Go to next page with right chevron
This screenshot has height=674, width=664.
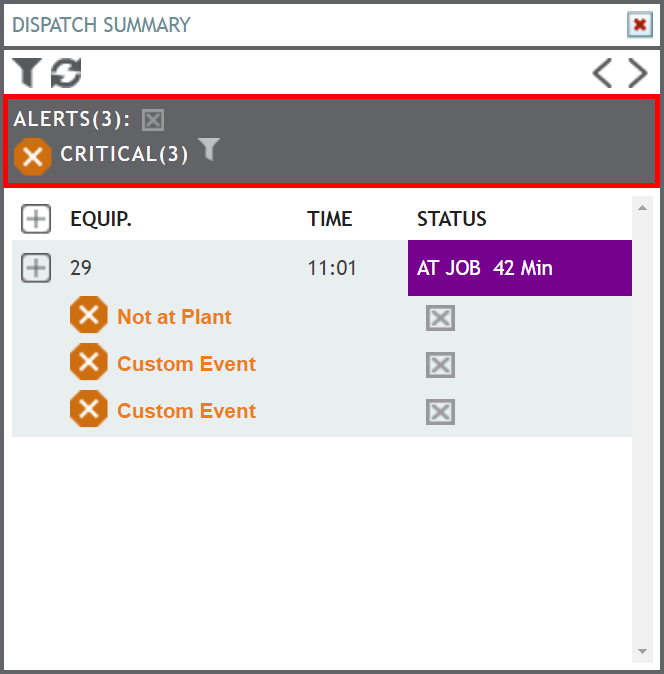[637, 73]
